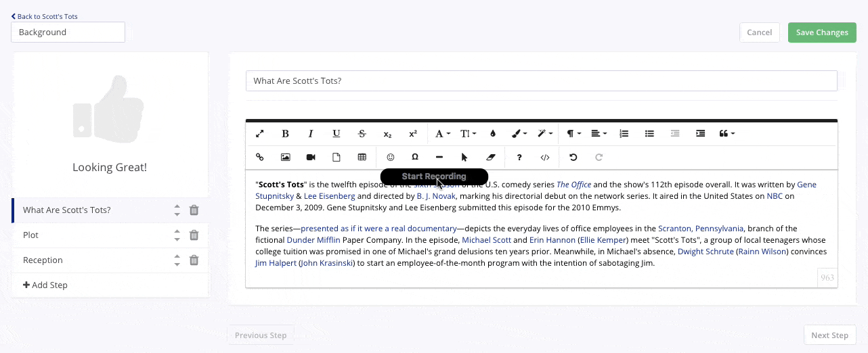868x353 pixels.
Task: Toggle subscript formatting
Action: pos(387,134)
